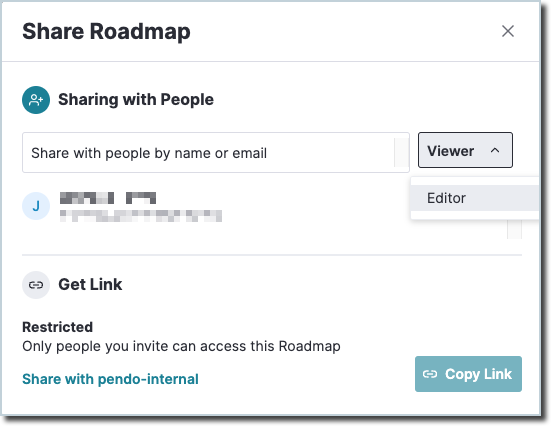
Task: Click the chain icon inside Copy Link button
Action: tap(430, 374)
